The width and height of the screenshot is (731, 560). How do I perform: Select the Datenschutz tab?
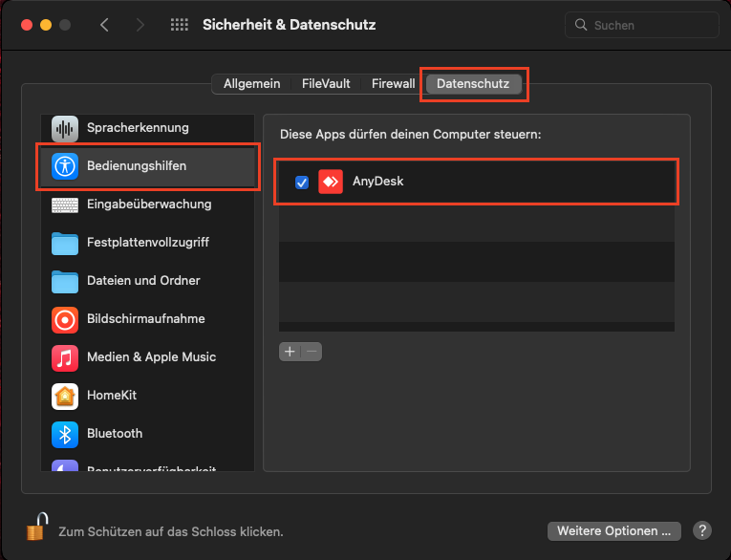click(x=473, y=84)
